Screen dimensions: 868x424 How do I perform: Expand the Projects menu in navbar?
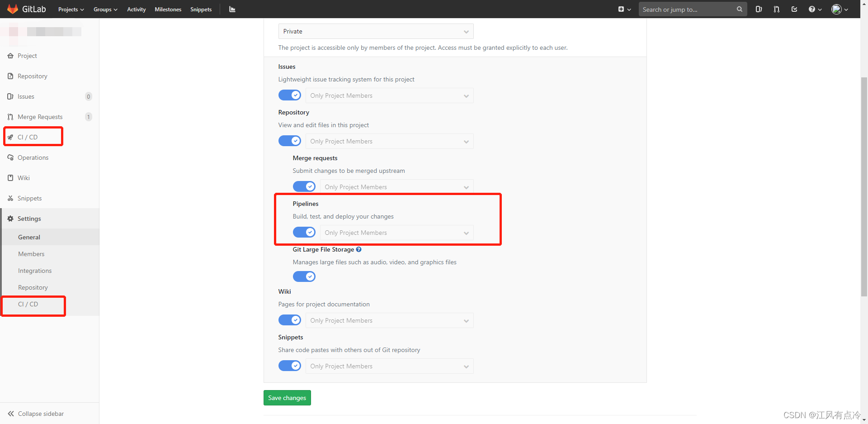pyautogui.click(x=71, y=9)
